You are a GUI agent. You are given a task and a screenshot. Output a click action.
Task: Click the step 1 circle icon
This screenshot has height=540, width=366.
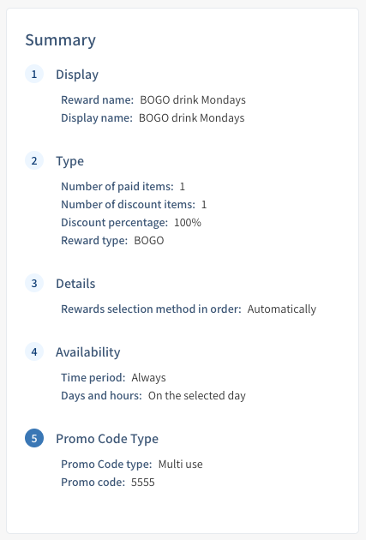coord(34,74)
